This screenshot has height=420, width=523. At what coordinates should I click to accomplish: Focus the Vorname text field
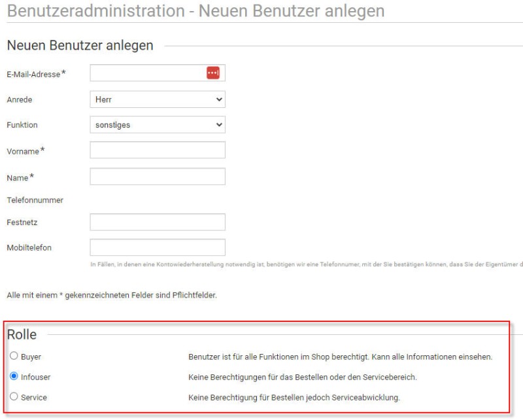pos(157,150)
